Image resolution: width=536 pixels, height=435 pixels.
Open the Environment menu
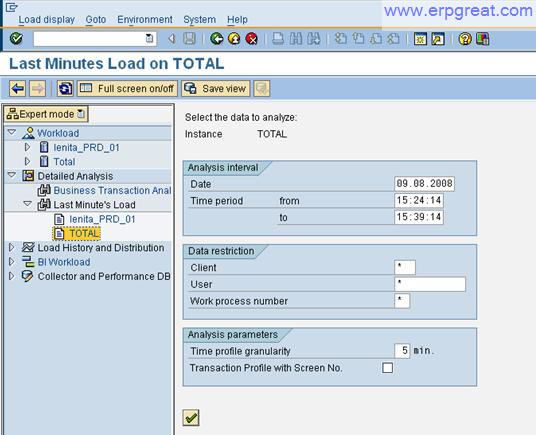145,20
